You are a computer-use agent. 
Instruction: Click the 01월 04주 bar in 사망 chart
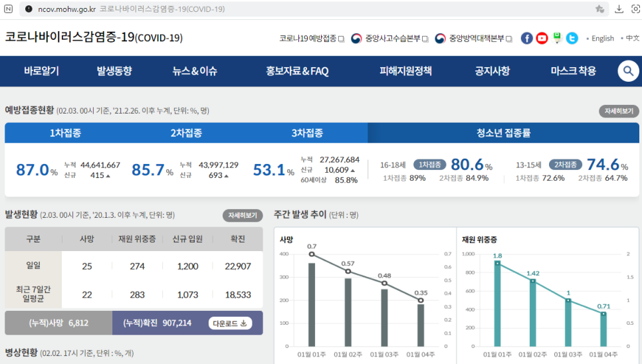click(421, 325)
